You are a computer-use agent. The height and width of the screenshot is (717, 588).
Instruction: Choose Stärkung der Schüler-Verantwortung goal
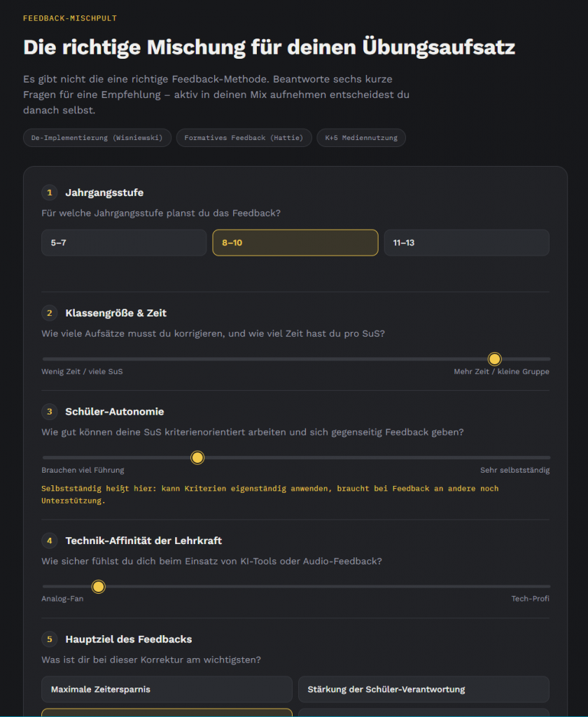coord(424,689)
